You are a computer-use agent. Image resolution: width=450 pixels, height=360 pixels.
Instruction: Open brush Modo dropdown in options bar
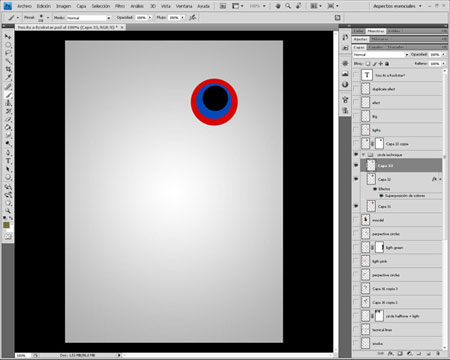89,18
